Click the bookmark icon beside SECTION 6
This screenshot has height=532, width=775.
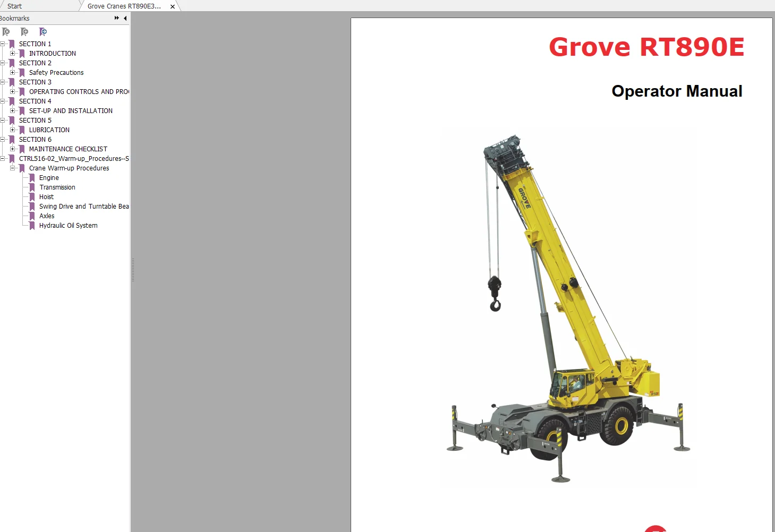coord(12,140)
